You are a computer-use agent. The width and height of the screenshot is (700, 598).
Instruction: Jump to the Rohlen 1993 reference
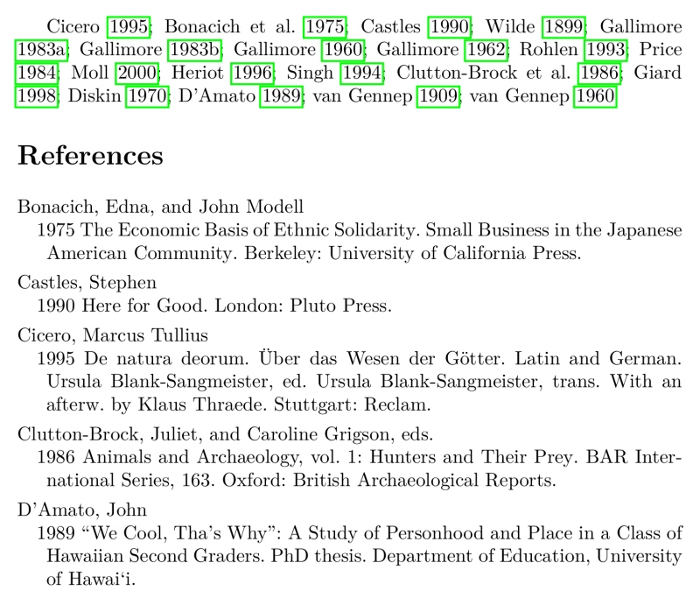[x=605, y=50]
